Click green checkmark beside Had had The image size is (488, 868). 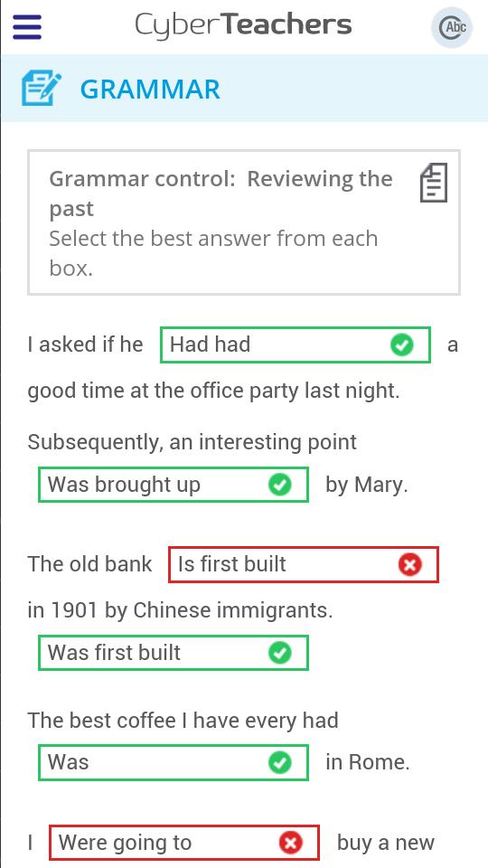point(401,344)
